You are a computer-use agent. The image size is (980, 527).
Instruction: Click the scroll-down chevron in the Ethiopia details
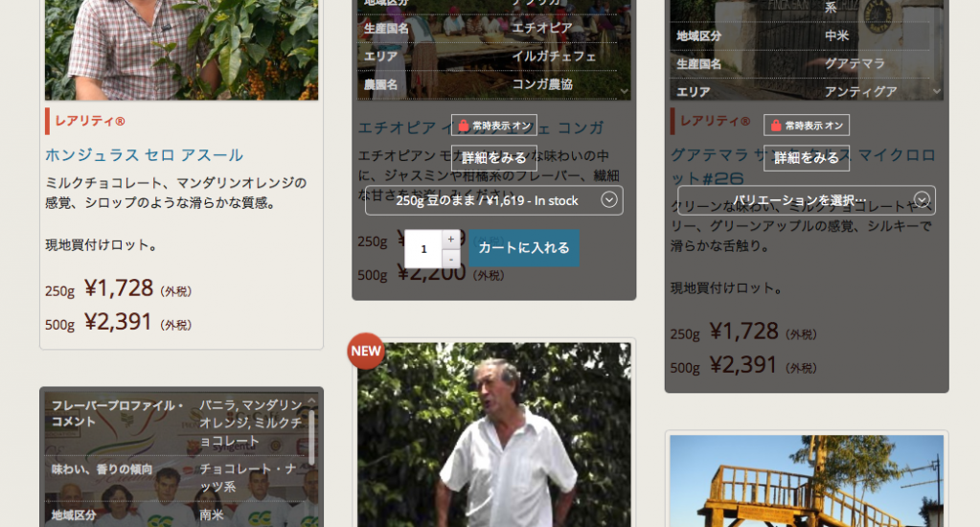(x=624, y=91)
